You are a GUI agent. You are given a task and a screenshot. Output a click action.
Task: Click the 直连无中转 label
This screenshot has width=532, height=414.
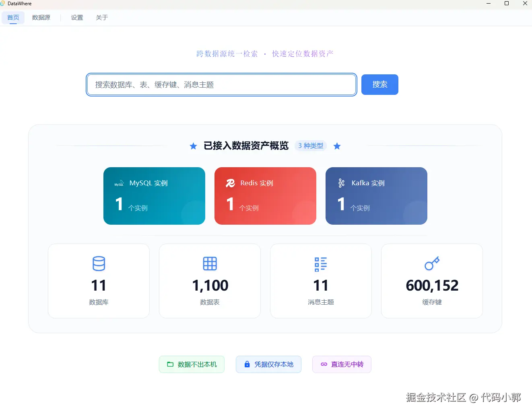click(347, 364)
